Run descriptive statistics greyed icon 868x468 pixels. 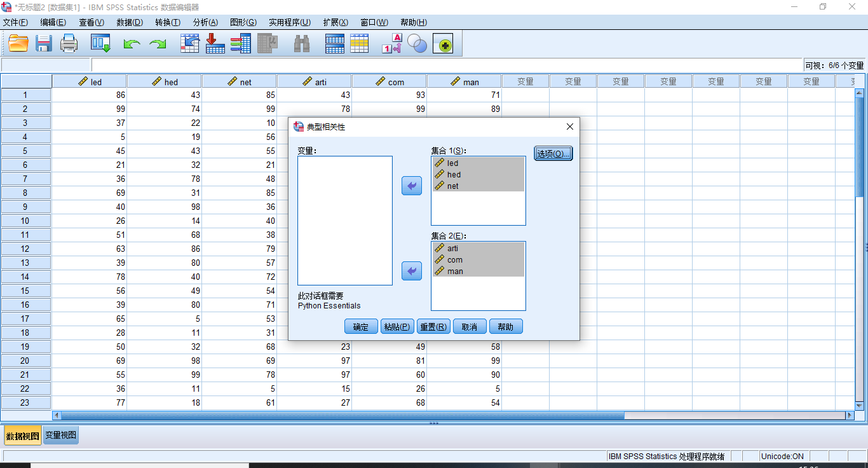(268, 44)
